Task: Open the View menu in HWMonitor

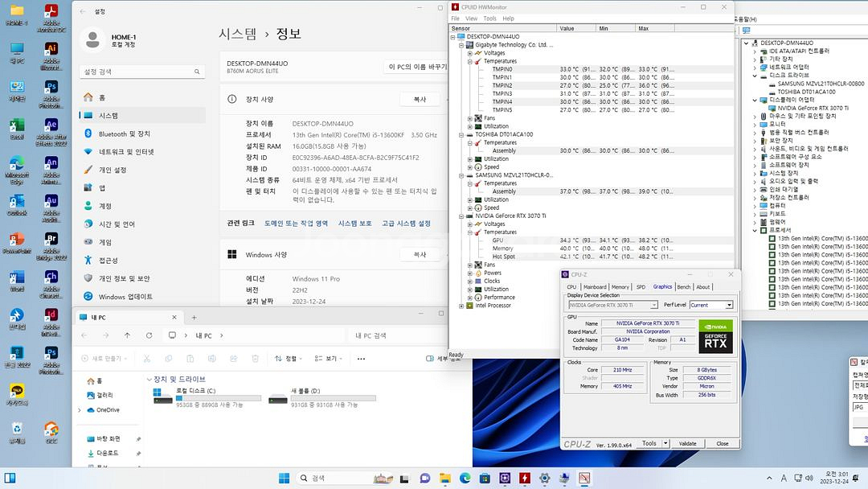Action: pos(472,18)
